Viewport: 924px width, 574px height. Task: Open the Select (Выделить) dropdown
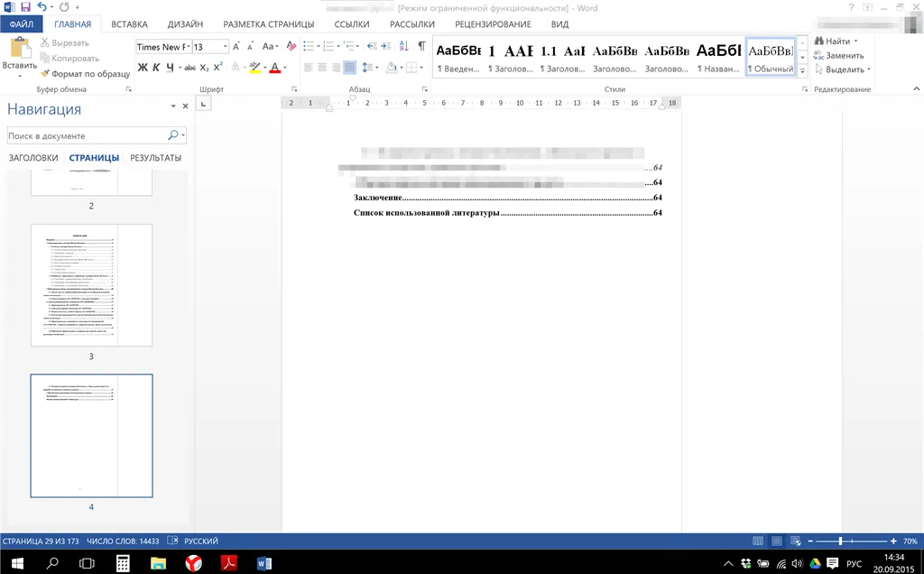point(842,69)
